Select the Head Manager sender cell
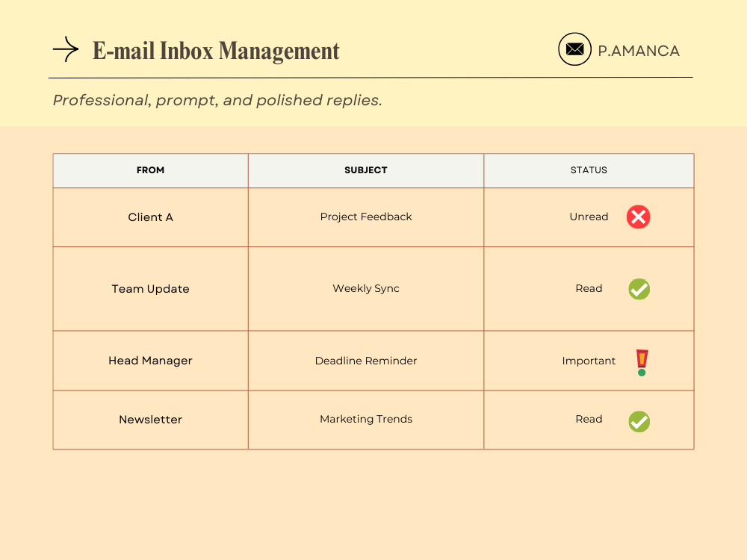 point(151,361)
